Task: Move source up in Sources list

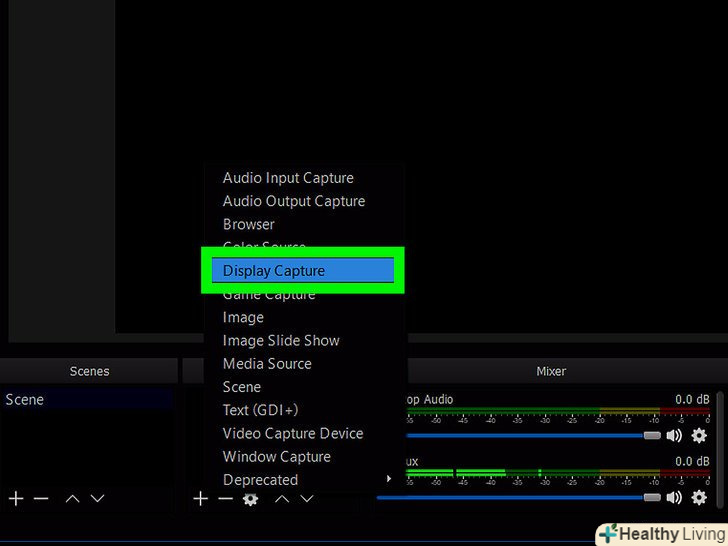Action: [x=282, y=499]
